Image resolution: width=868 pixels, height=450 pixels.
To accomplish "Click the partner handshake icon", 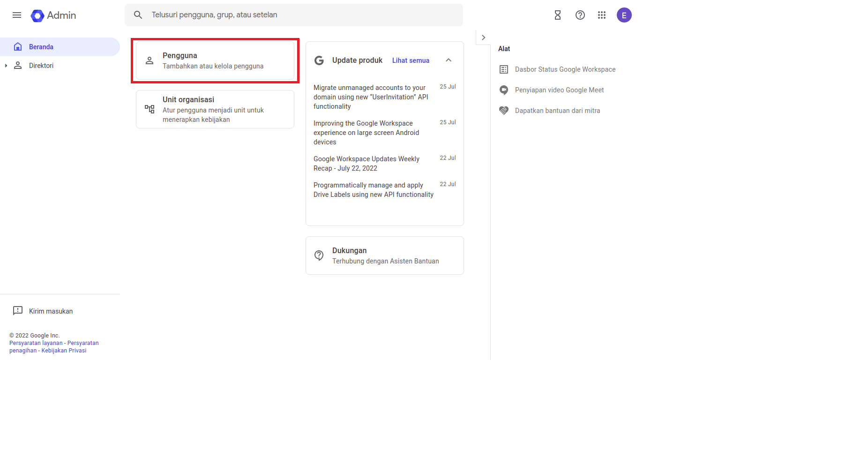I will coord(504,111).
